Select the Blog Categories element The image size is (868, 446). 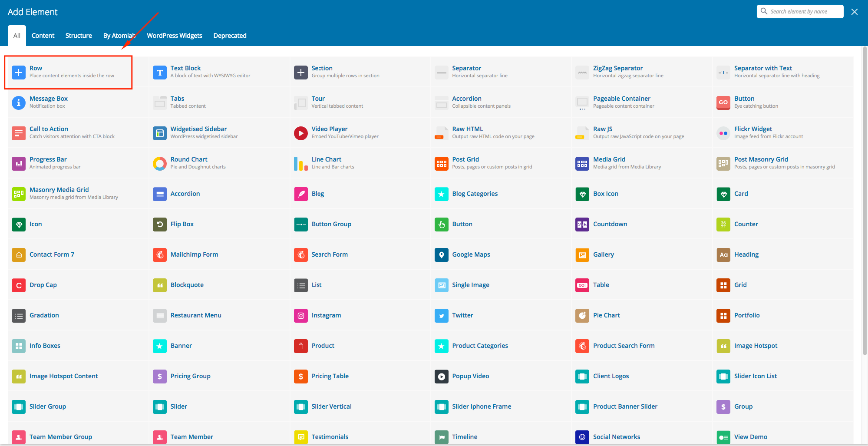tap(501, 194)
